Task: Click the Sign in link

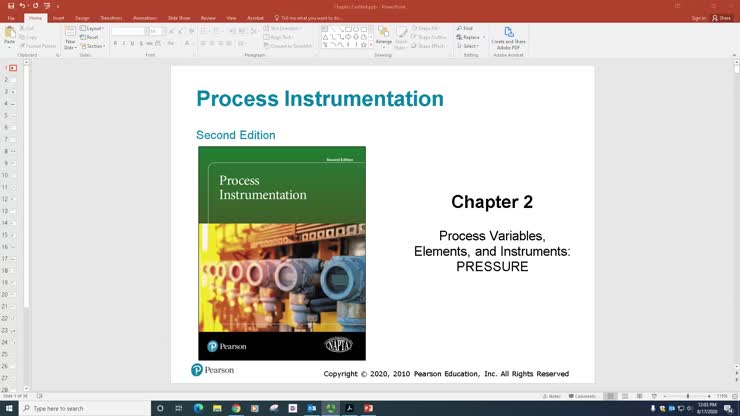Action: (697, 18)
